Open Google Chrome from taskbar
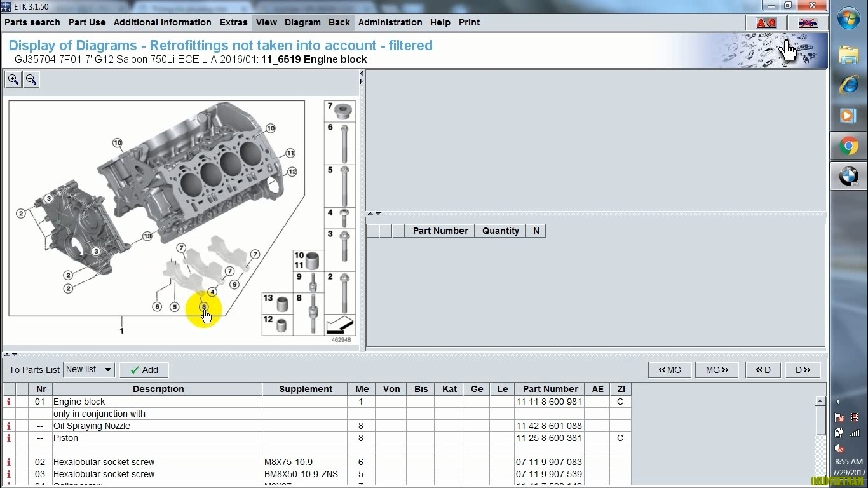 [848, 147]
